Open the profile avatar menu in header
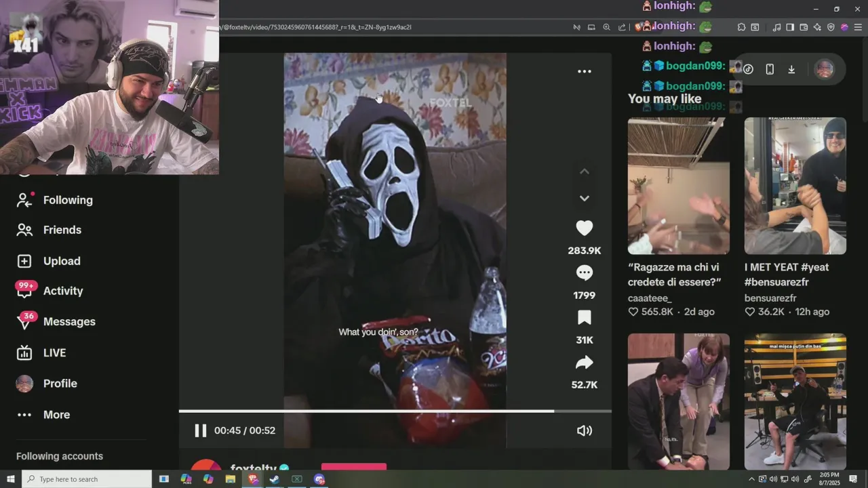The image size is (868, 488). tap(824, 69)
